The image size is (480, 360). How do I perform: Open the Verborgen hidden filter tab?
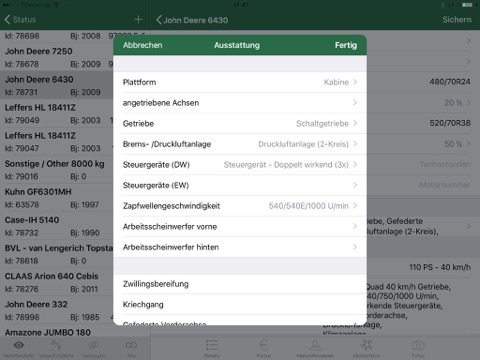(94, 348)
